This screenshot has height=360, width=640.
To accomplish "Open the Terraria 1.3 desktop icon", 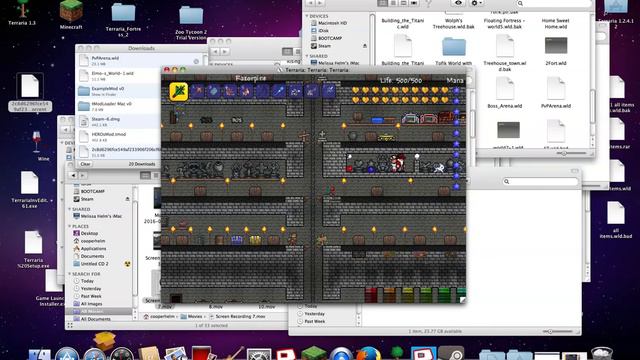I will click(22, 13).
